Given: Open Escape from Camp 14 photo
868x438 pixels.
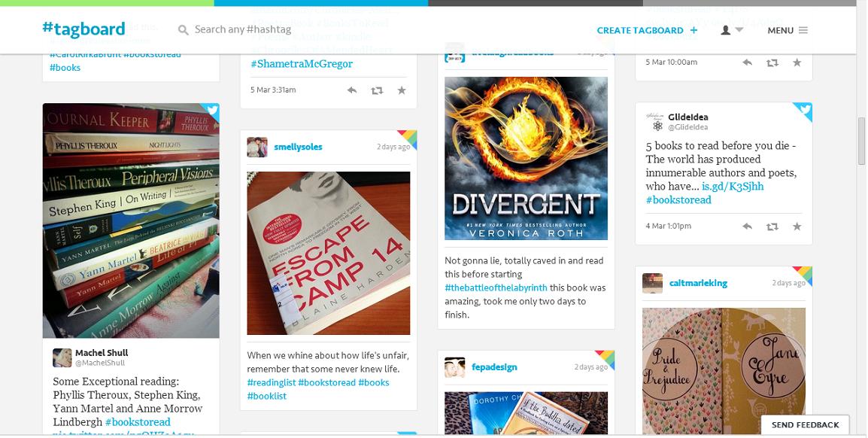Looking at the screenshot, I should pyautogui.click(x=329, y=253).
